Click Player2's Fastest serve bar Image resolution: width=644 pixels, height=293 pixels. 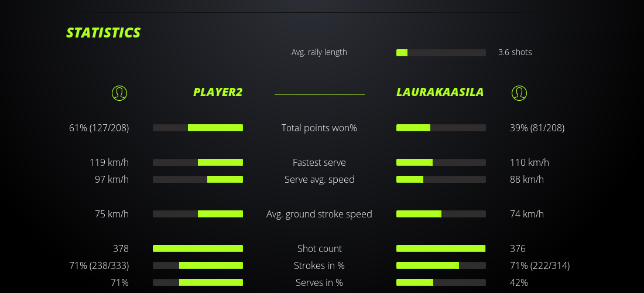[x=198, y=162]
